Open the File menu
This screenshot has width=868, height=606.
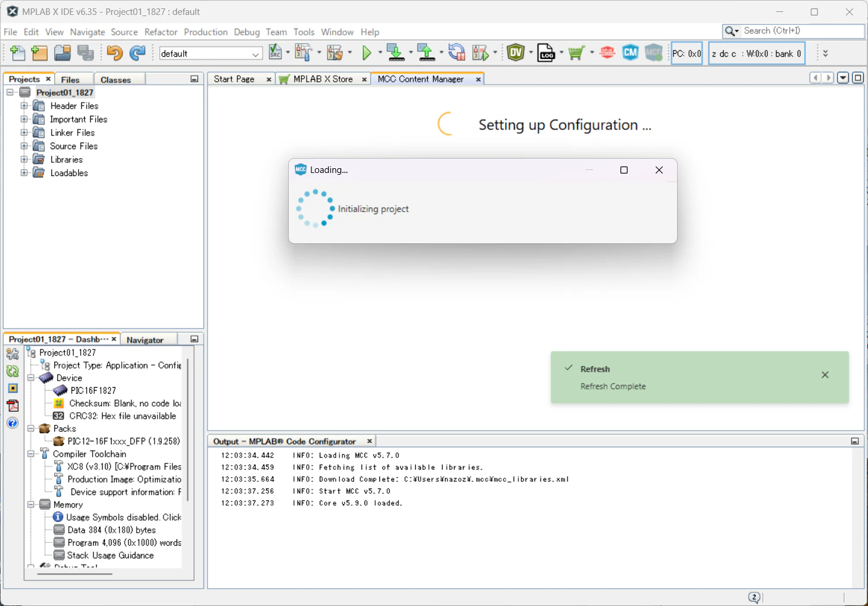tap(11, 32)
